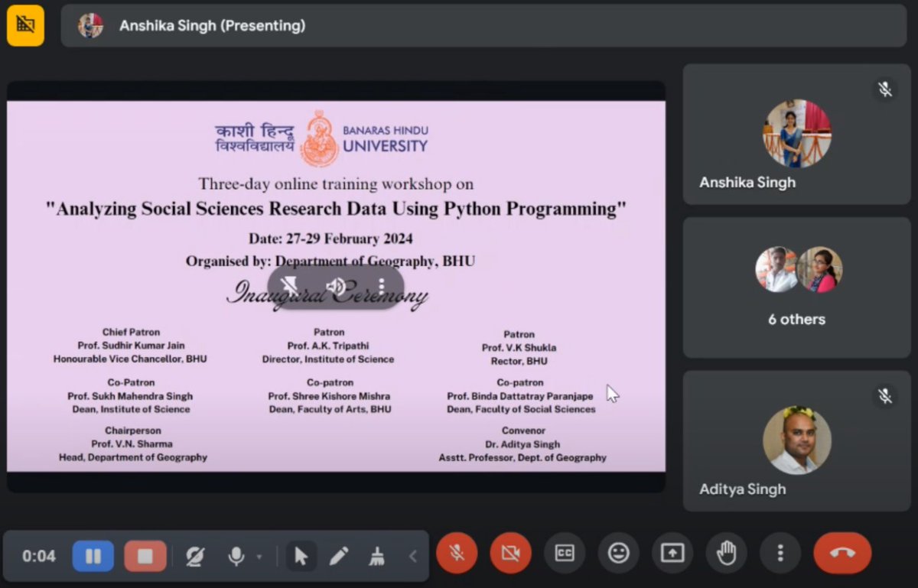The width and height of the screenshot is (918, 588).
Task: Select the cursor pointer tool
Action: (301, 556)
